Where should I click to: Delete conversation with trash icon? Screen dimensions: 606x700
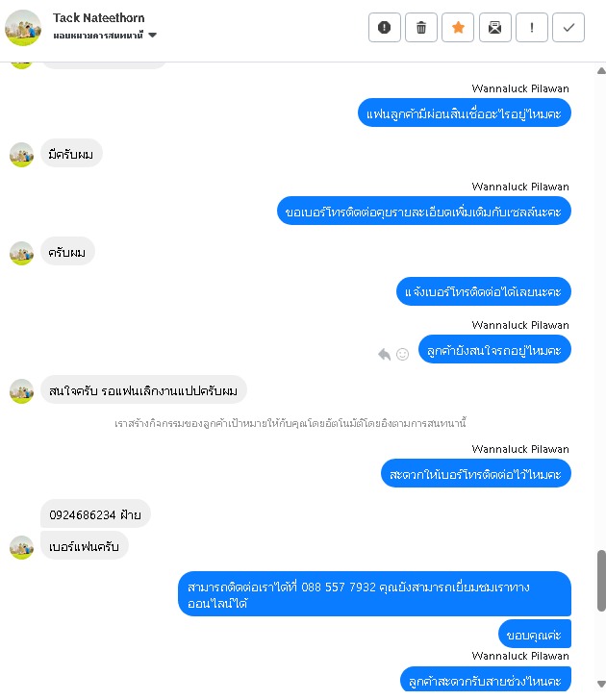coord(421,28)
